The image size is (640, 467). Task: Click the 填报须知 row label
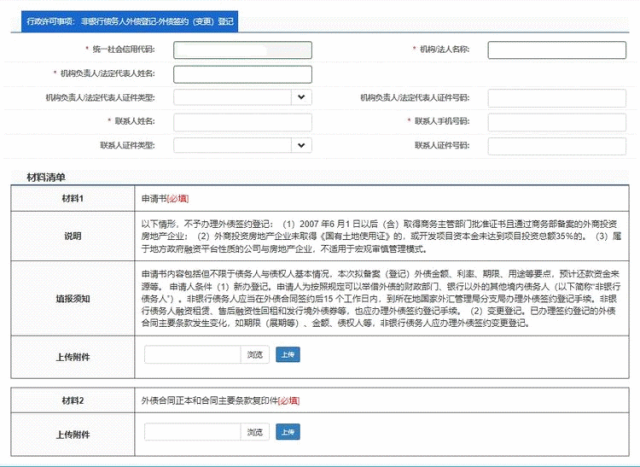coord(73,299)
